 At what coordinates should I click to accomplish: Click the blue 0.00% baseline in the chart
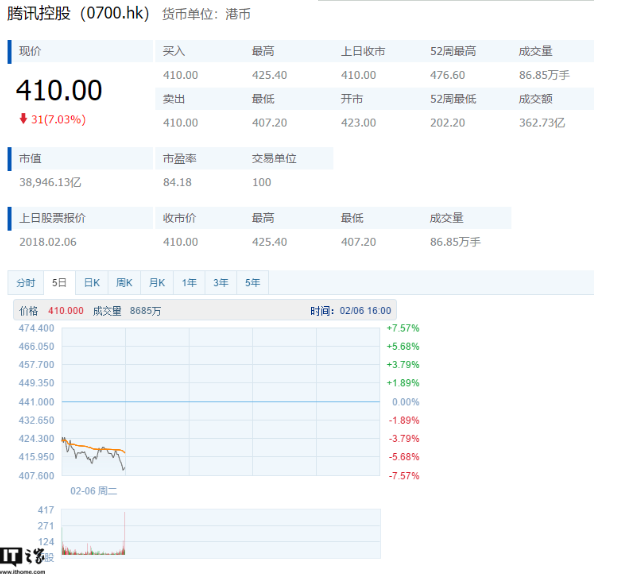(221, 401)
